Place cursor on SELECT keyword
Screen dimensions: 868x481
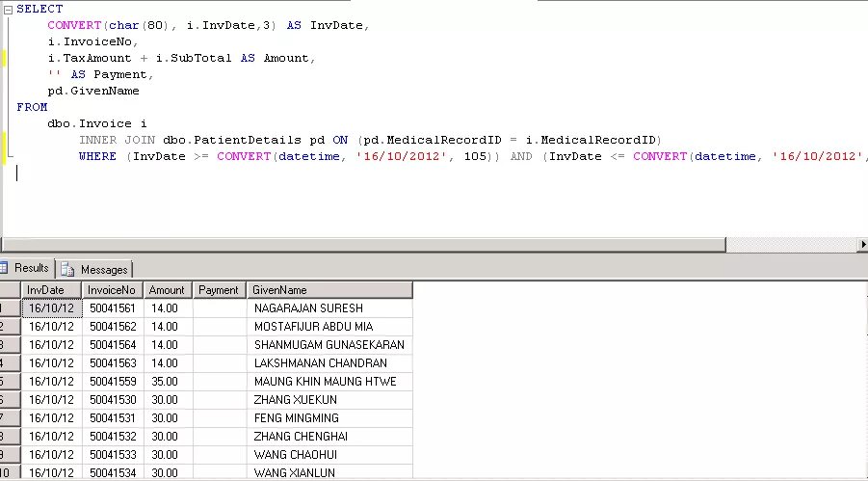pos(39,9)
